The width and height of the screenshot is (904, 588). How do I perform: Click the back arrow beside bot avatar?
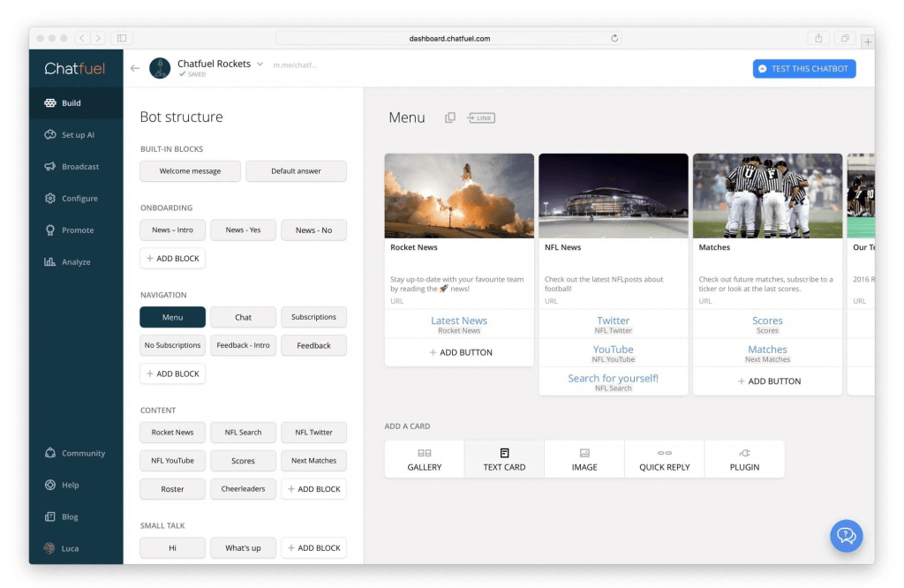coord(135,68)
